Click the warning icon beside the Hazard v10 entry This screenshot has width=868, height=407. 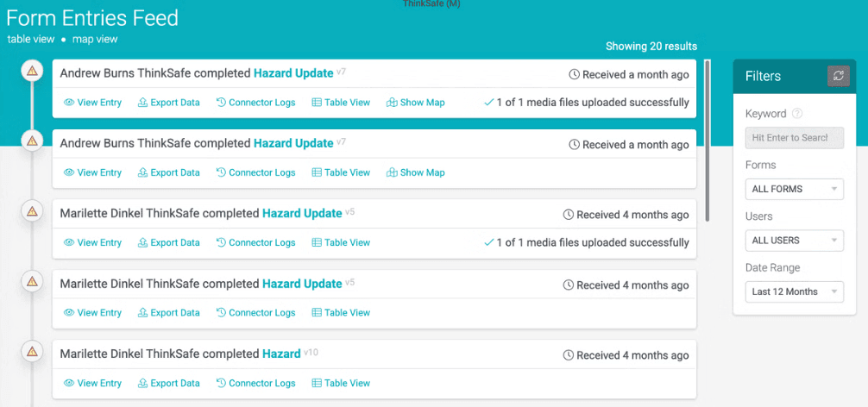[32, 351]
